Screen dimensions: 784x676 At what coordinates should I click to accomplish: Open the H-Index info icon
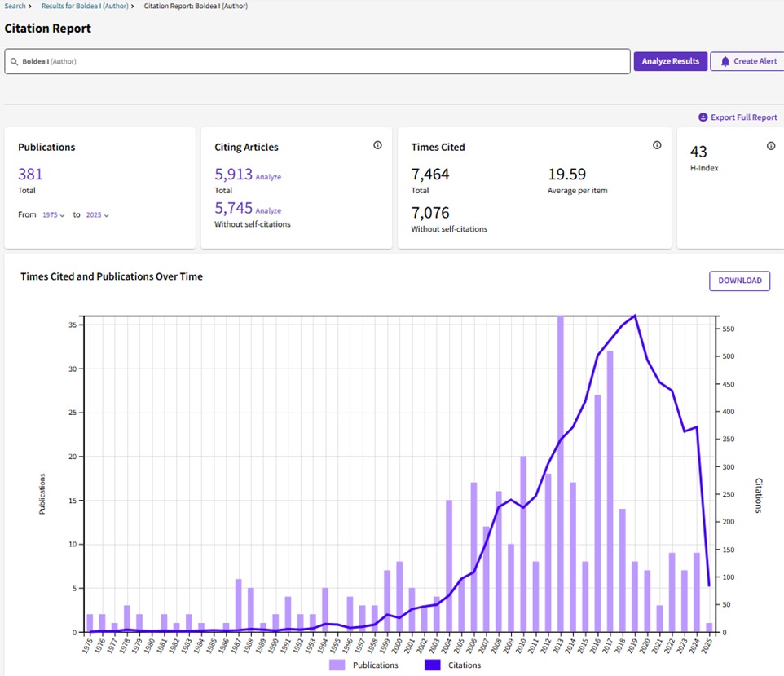(x=771, y=146)
